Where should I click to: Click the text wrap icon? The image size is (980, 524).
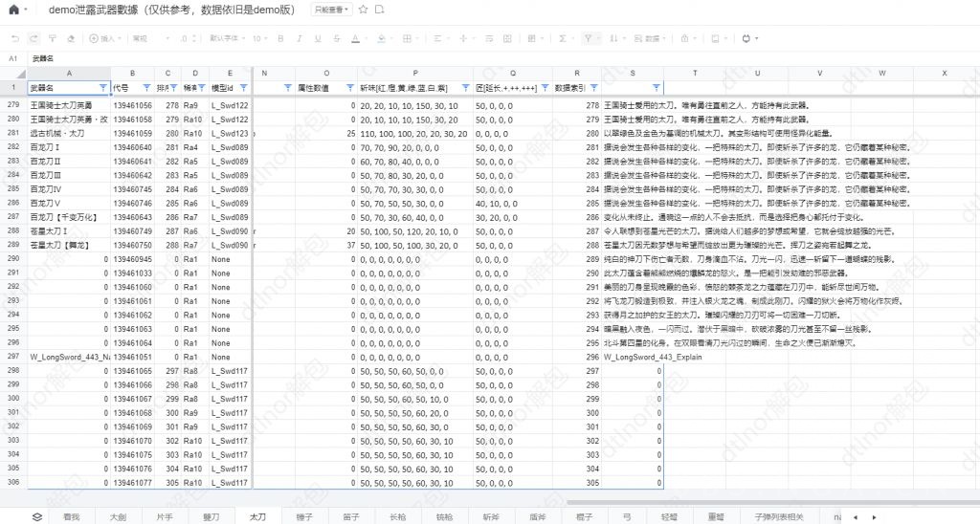coord(489,38)
